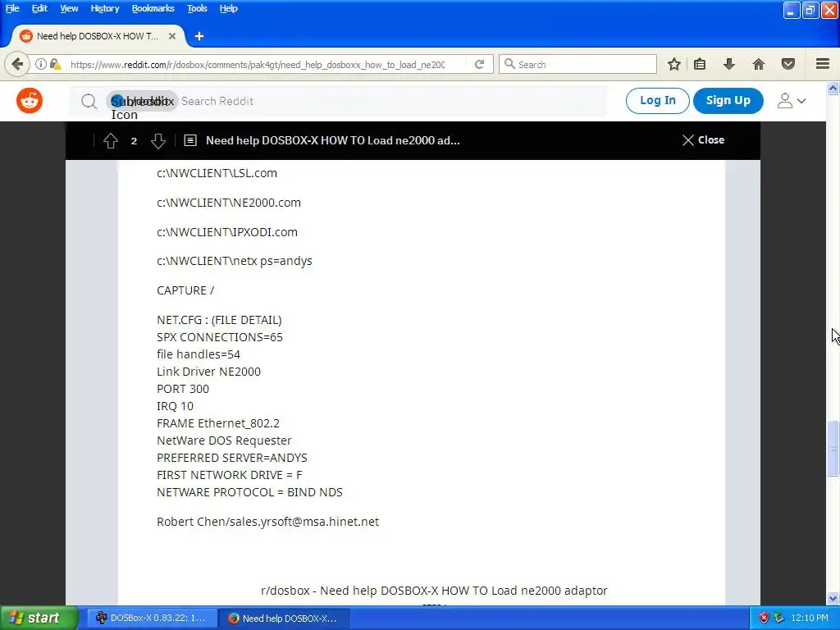This screenshot has height=630, width=840.
Task: Click the URL address bar
Action: pos(257,64)
